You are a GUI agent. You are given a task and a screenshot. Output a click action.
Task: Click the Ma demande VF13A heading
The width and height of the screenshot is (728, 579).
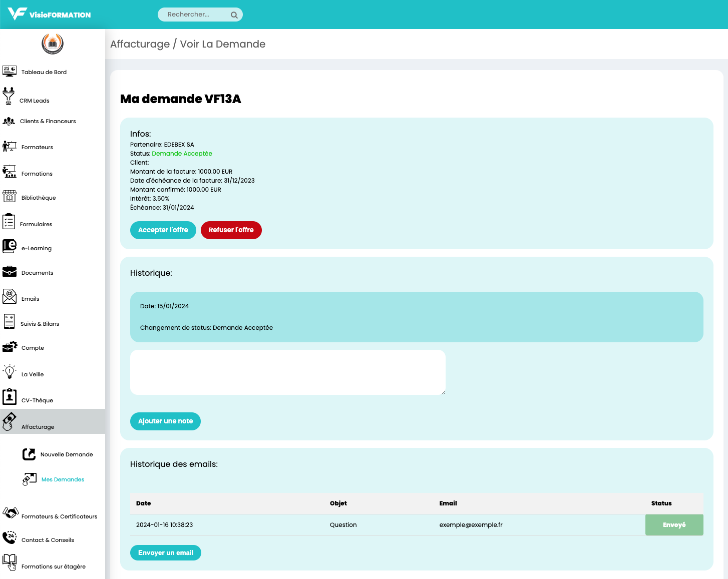pos(181,99)
